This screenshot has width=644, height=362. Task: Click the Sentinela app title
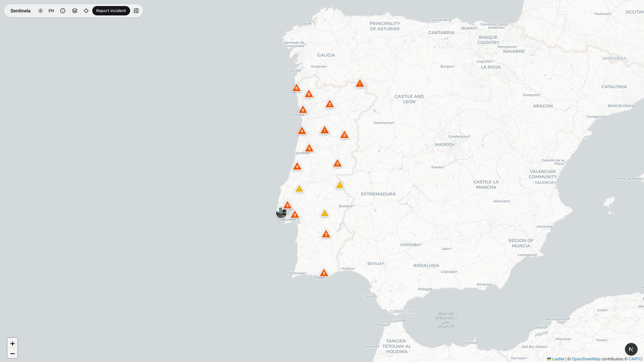coord(20,11)
